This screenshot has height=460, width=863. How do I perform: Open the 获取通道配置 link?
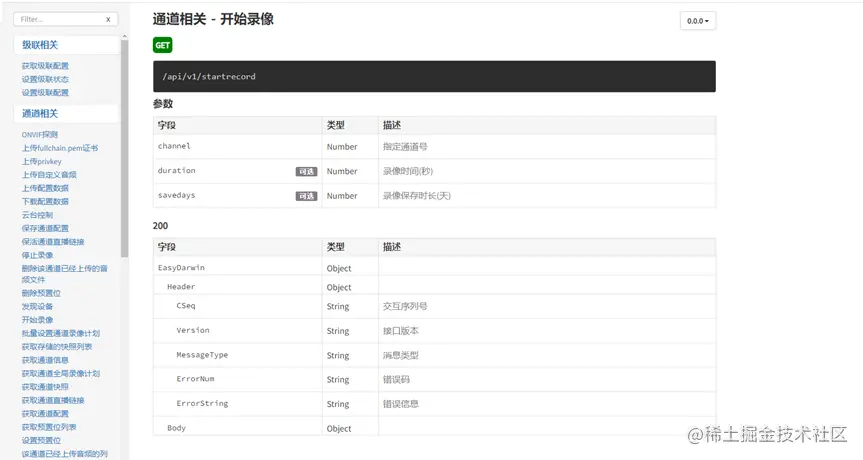45,413
